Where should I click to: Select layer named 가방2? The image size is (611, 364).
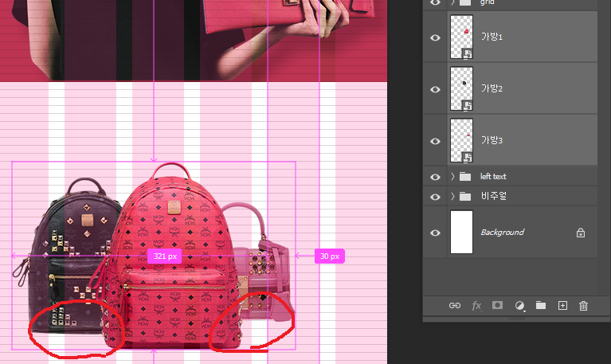[492, 88]
